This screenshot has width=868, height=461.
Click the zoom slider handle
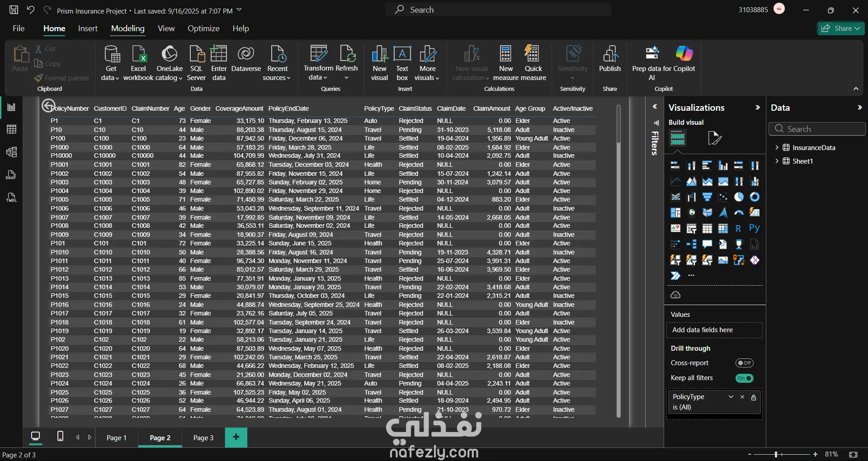[x=776, y=454]
